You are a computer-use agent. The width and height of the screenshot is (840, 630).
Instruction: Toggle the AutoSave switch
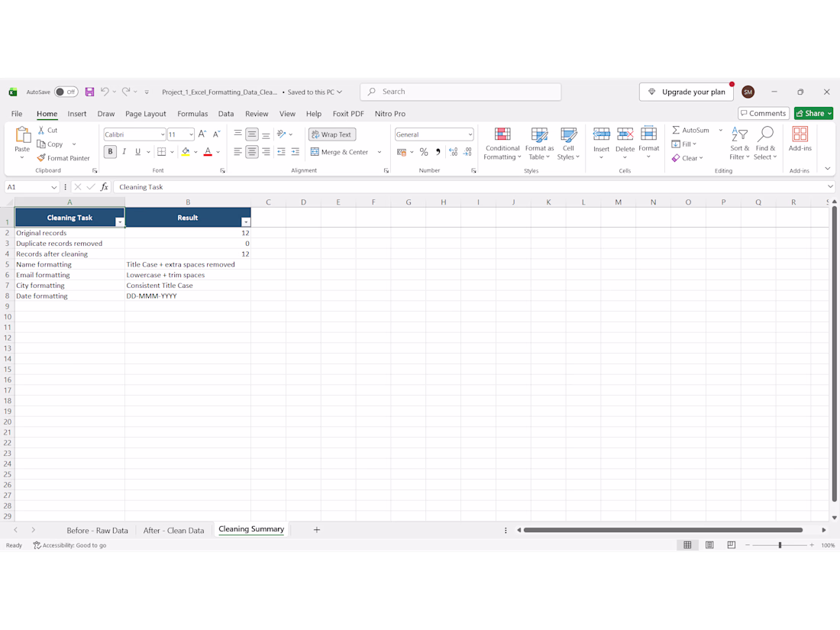(x=66, y=92)
